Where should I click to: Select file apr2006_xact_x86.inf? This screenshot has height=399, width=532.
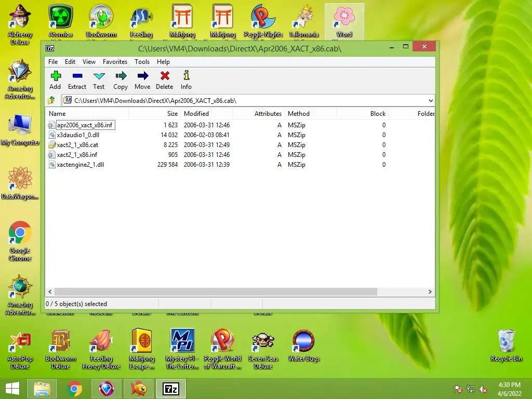coord(85,125)
